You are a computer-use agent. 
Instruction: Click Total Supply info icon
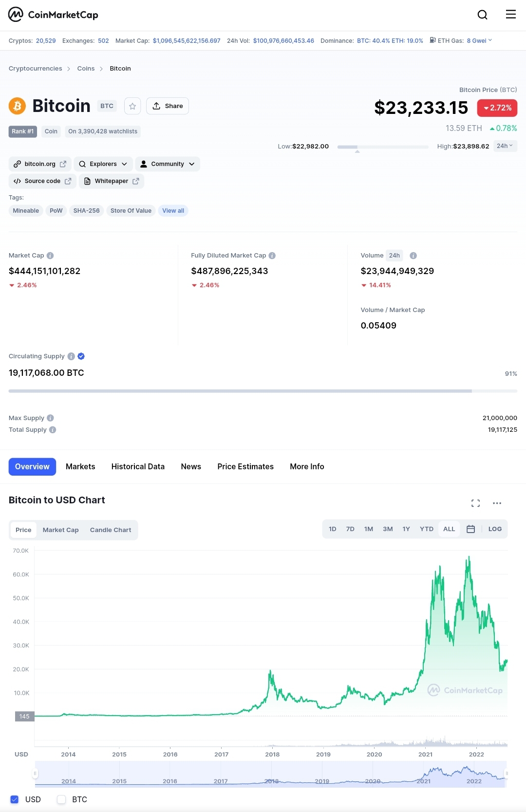click(53, 430)
